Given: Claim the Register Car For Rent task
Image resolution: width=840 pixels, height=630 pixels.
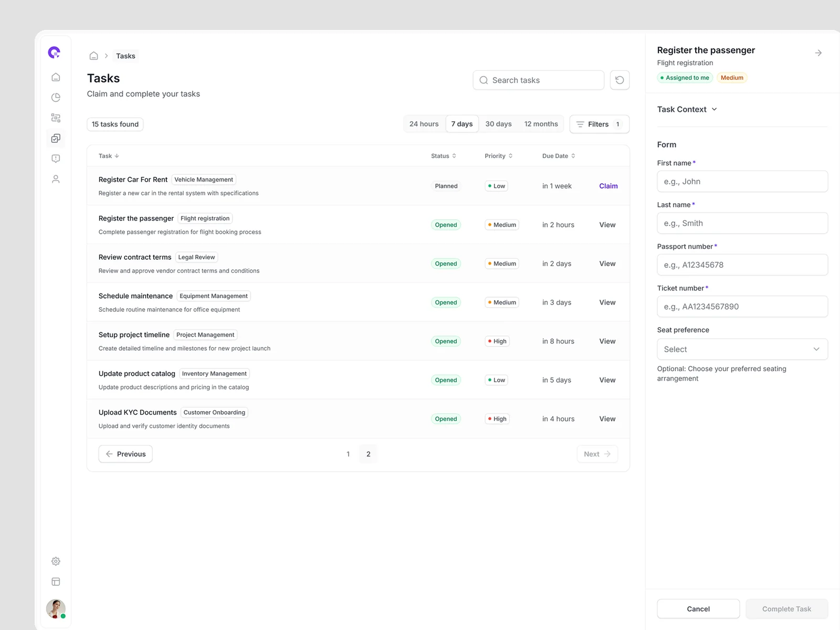Looking at the screenshot, I should coord(608,186).
